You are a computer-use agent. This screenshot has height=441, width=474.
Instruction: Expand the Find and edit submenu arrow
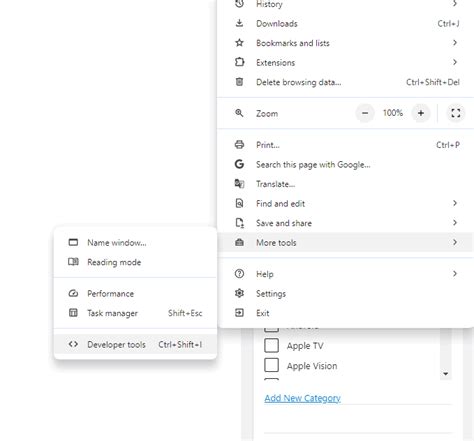pos(455,203)
